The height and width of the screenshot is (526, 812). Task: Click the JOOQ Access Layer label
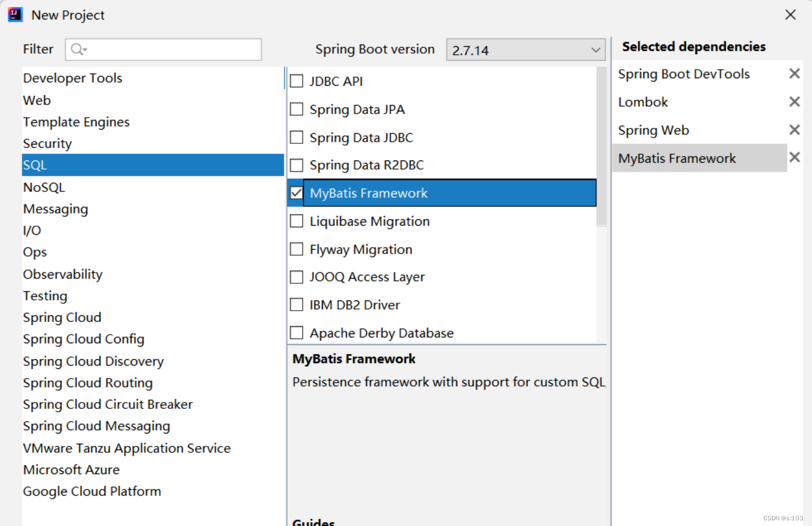pos(367,277)
